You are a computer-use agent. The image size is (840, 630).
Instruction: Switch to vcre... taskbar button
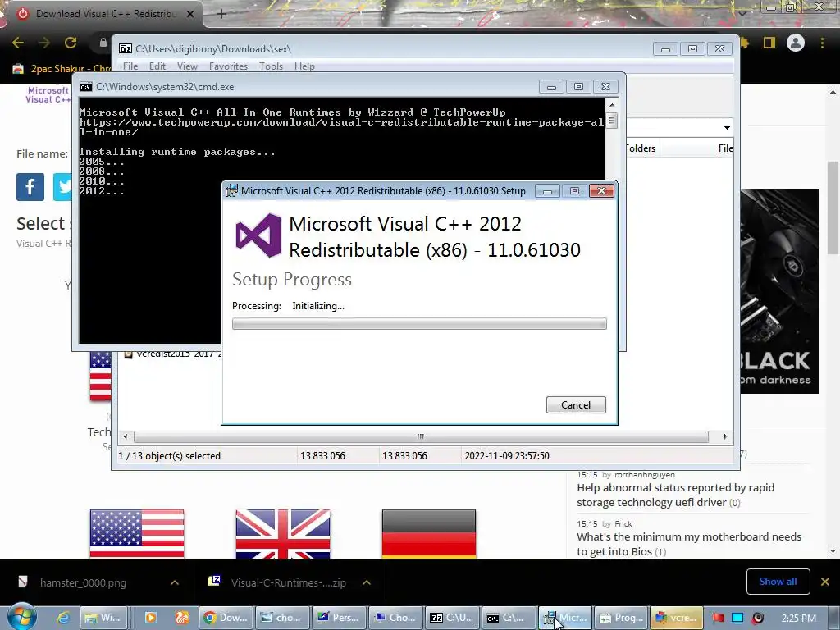pos(677,618)
